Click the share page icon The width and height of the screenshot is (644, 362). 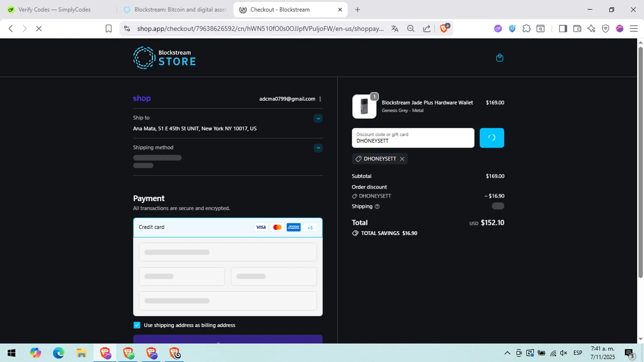[427, 28]
